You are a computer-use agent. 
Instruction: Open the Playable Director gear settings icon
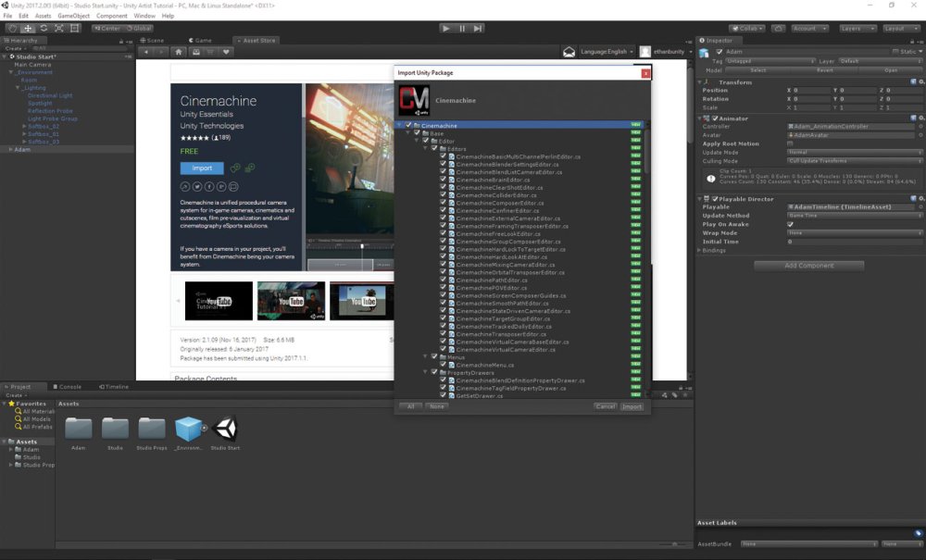click(x=922, y=199)
